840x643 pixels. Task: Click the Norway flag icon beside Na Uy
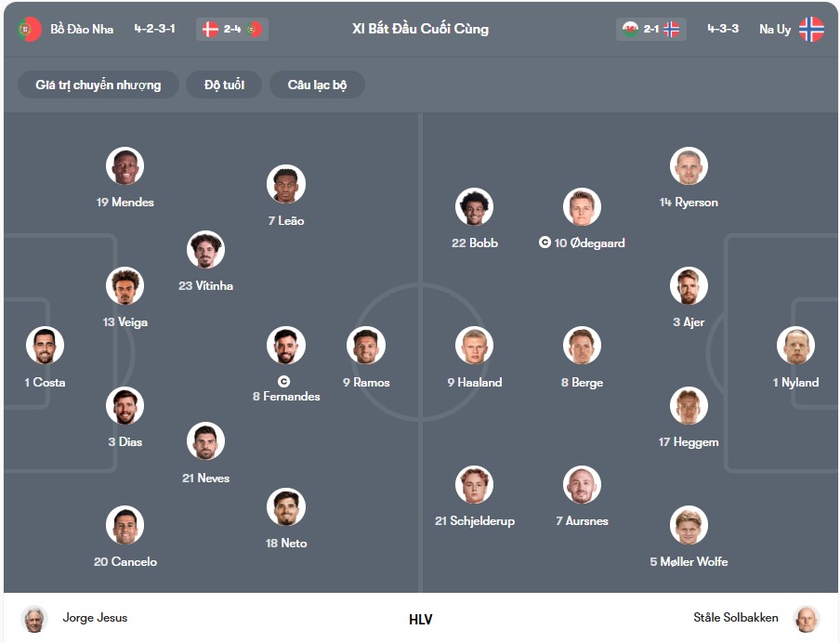tap(811, 29)
